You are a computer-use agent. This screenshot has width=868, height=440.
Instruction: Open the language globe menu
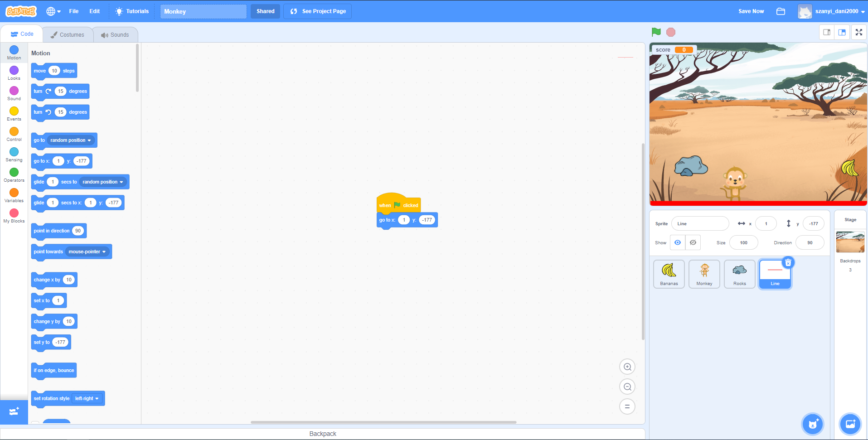[x=53, y=11]
